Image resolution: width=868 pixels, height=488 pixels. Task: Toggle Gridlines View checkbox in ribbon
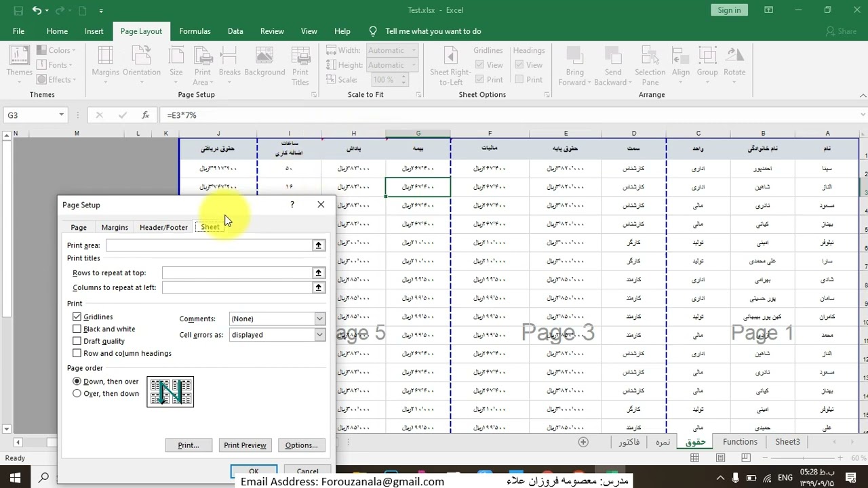(479, 65)
